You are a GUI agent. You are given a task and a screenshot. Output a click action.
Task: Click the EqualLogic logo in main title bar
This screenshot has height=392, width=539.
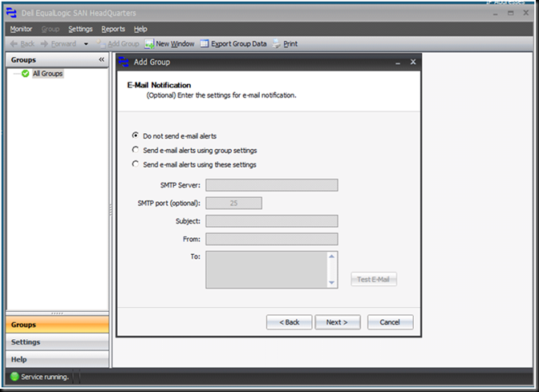pyautogui.click(x=11, y=13)
